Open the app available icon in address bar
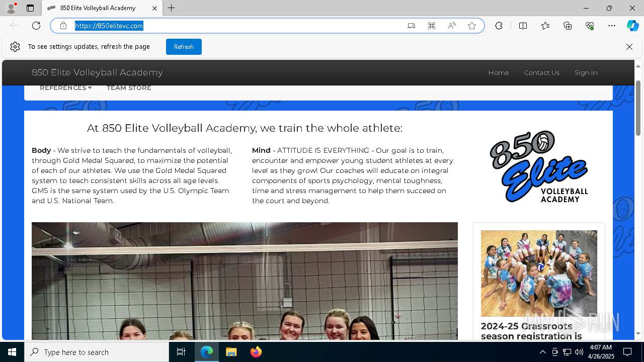The height and width of the screenshot is (362, 644). coord(412,26)
